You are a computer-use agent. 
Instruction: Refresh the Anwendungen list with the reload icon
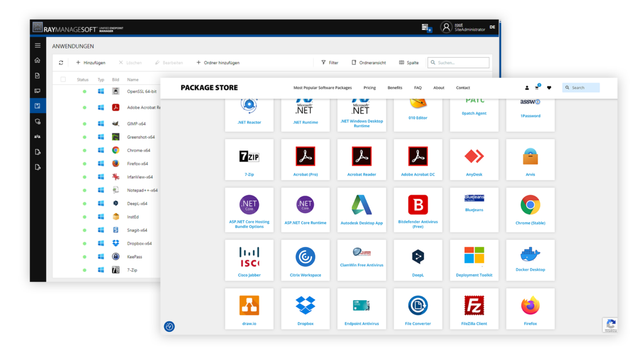click(x=61, y=62)
